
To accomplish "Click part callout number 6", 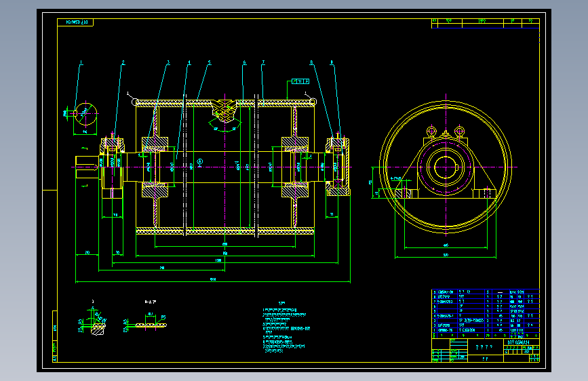I will [244, 62].
